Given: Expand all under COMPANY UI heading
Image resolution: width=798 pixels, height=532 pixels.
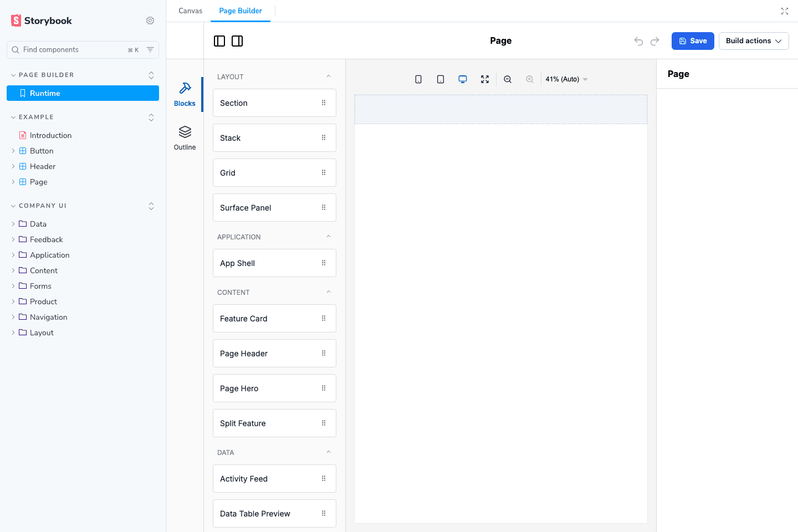Looking at the screenshot, I should click(151, 206).
